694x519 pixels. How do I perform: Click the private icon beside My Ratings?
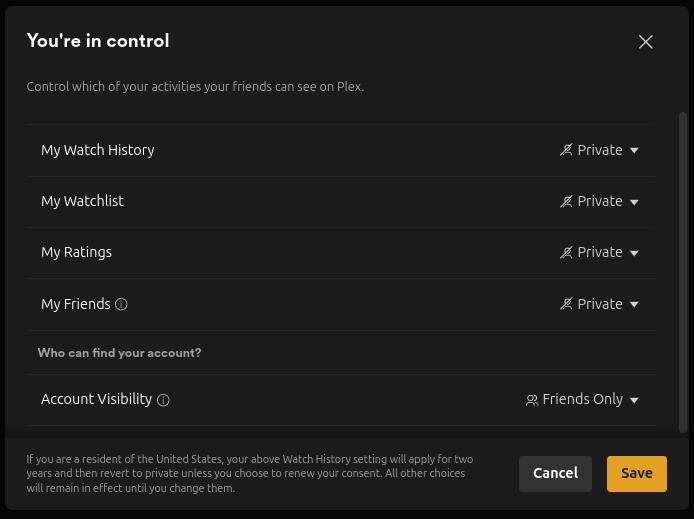point(566,252)
